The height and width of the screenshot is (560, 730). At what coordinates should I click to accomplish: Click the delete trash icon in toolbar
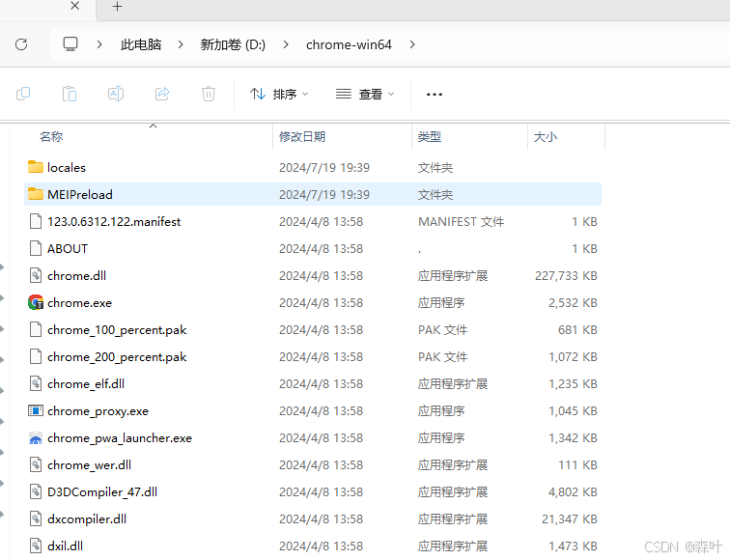[209, 94]
